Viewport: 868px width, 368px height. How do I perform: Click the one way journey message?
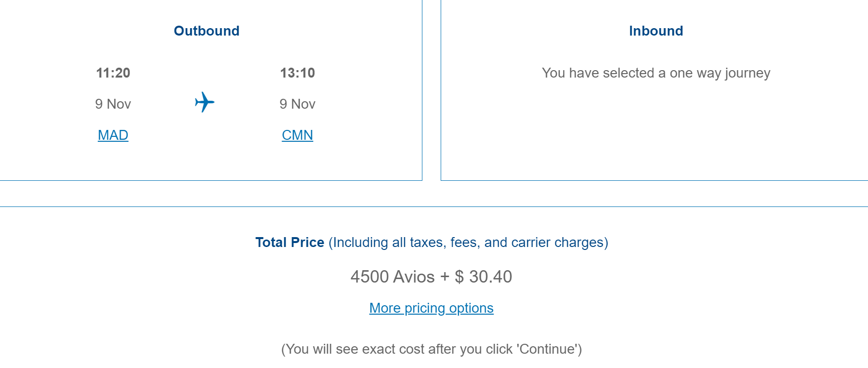(656, 73)
